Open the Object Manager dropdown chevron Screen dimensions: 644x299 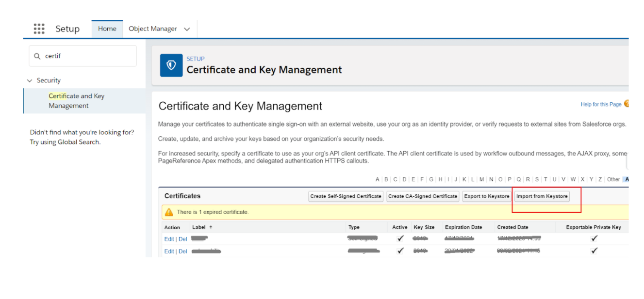(x=187, y=29)
